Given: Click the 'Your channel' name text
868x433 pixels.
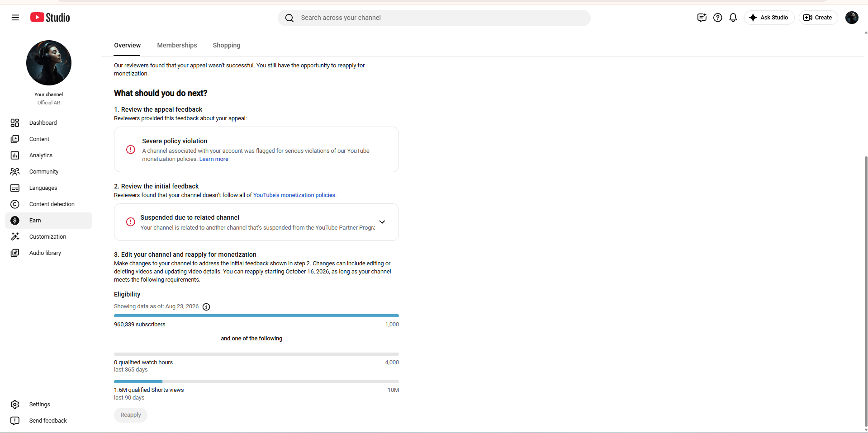Looking at the screenshot, I should tap(48, 94).
